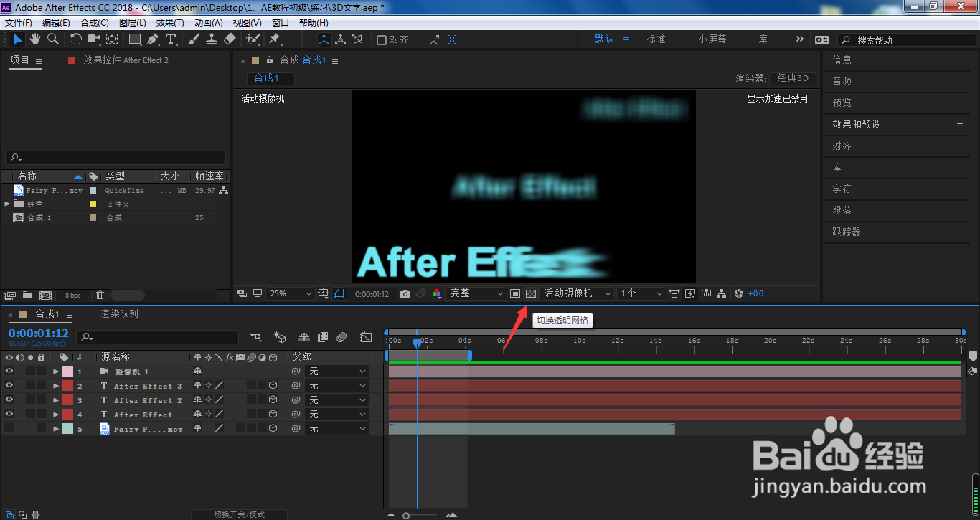Image resolution: width=980 pixels, height=520 pixels.
Task: Select the Rectangle shape tool
Action: pyautogui.click(x=135, y=39)
